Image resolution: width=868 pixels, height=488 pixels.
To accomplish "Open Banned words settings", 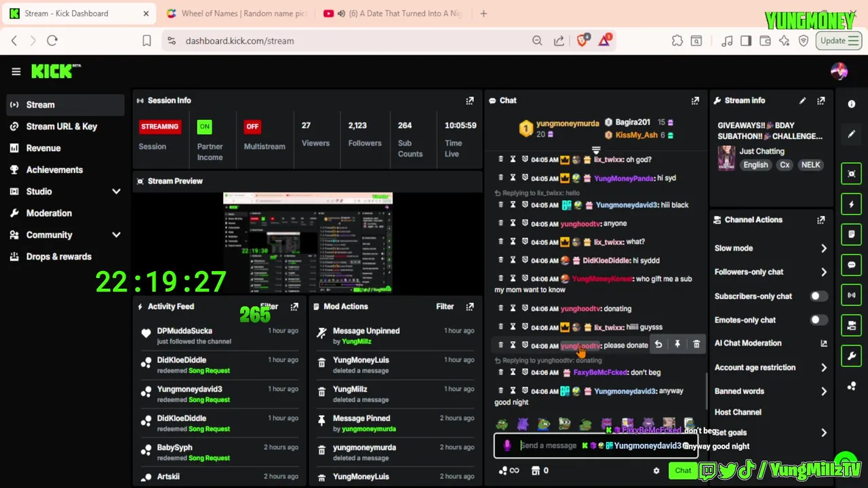I will 771,391.
